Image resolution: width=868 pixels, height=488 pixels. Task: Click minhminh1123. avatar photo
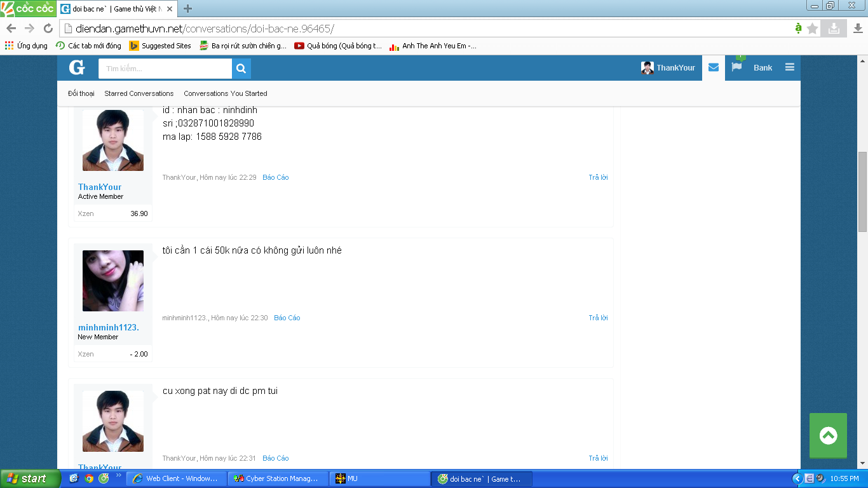pos(113,281)
